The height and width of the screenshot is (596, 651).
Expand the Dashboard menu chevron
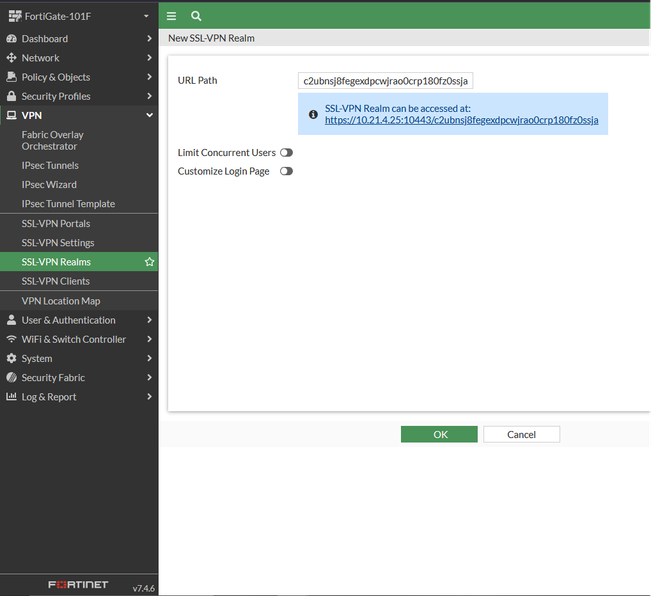(x=149, y=39)
